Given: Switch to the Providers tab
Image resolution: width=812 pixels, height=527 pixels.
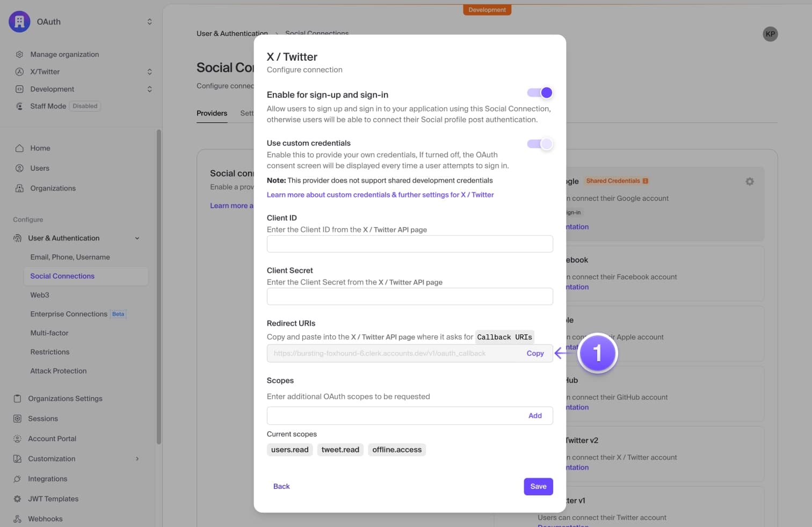Looking at the screenshot, I should (212, 113).
